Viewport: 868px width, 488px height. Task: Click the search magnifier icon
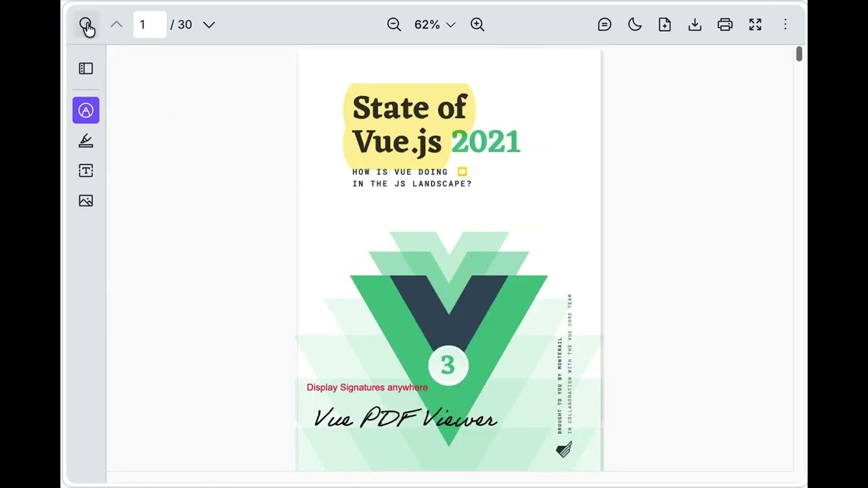coord(86,25)
